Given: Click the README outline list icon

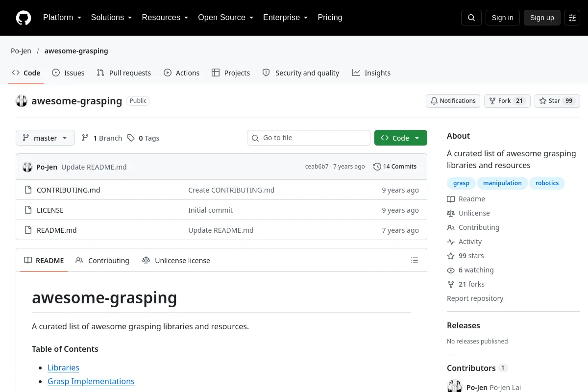Looking at the screenshot, I should [415, 261].
